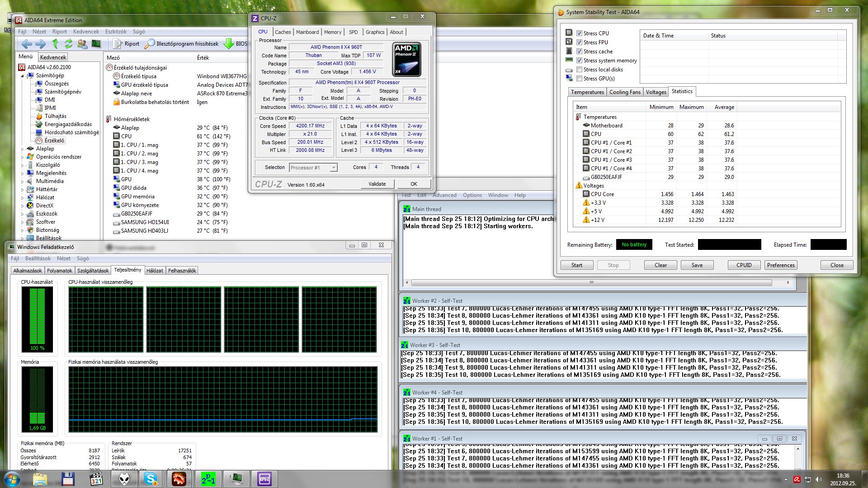This screenshot has width=868, height=488.
Task: Click Prime95 scrollbar right arrow
Action: click(788, 282)
